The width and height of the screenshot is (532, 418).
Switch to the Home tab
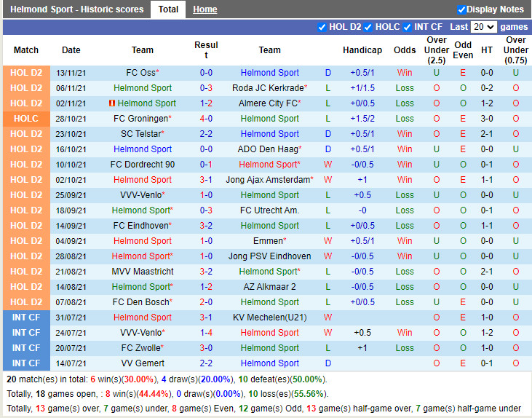(205, 9)
